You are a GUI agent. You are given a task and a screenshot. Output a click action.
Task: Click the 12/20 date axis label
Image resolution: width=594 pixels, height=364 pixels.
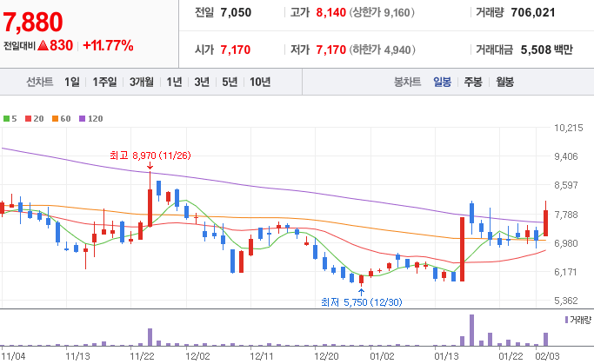[x=326, y=356]
